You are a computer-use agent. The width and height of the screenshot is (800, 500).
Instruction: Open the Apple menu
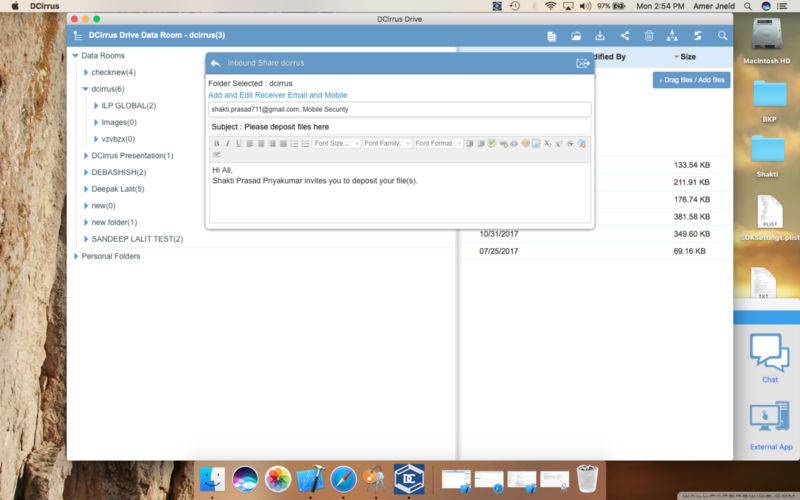coord(15,6)
